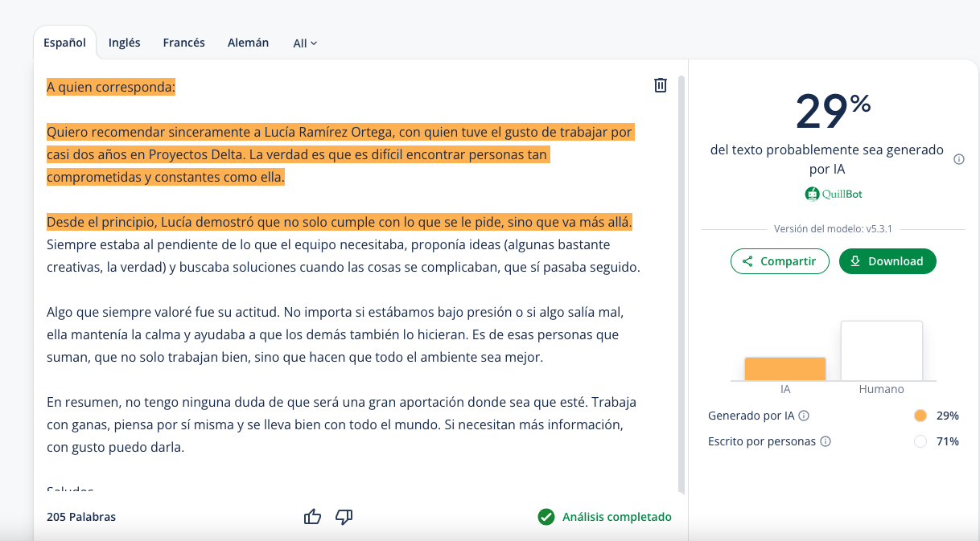Select the Español tab
980x541 pixels.
click(x=64, y=43)
